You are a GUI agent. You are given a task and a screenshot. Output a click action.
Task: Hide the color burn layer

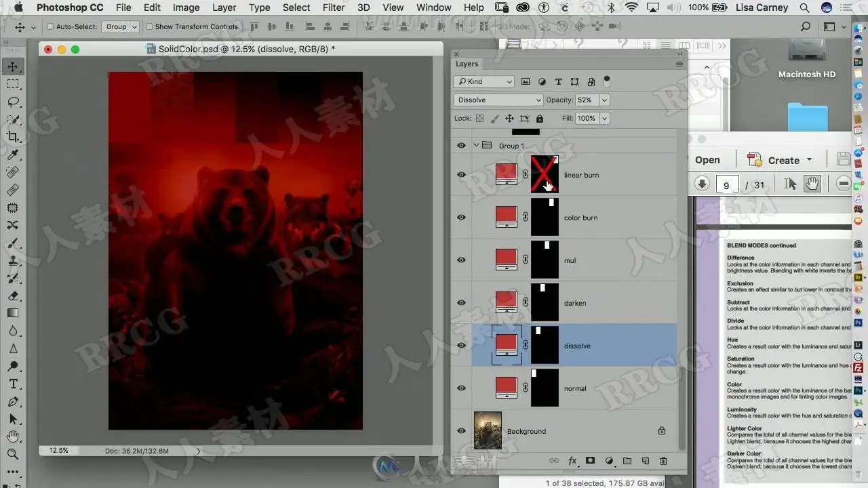tap(462, 218)
